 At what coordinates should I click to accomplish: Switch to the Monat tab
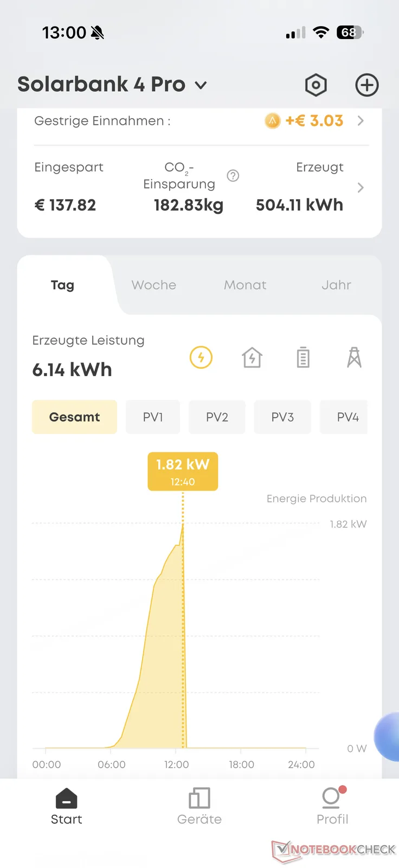(245, 285)
